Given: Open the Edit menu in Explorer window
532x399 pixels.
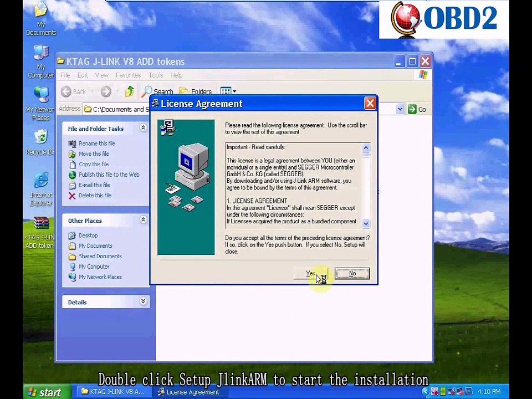Looking at the screenshot, I should (x=83, y=75).
